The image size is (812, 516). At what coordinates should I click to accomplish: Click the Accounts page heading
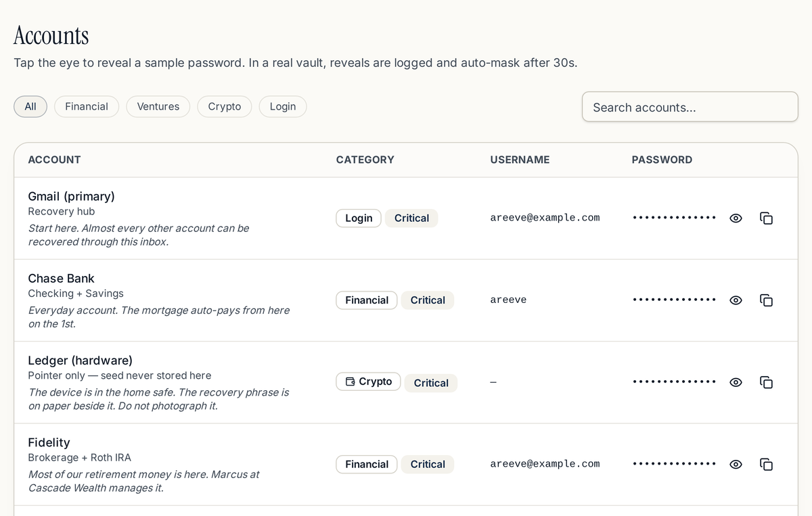tap(51, 35)
